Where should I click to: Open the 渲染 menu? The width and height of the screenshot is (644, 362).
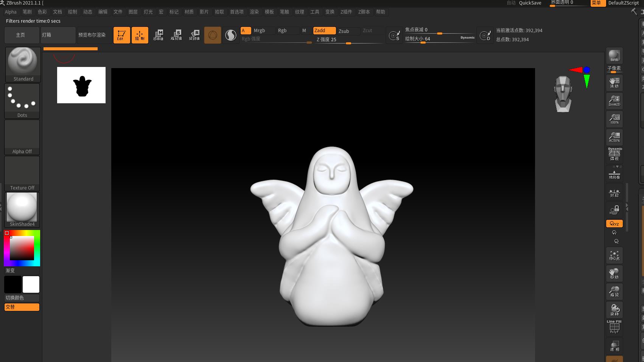pos(254,12)
